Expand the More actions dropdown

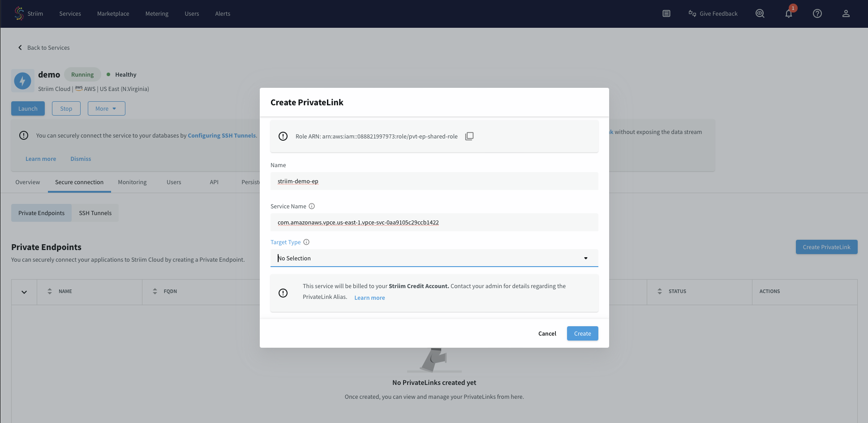(106, 108)
